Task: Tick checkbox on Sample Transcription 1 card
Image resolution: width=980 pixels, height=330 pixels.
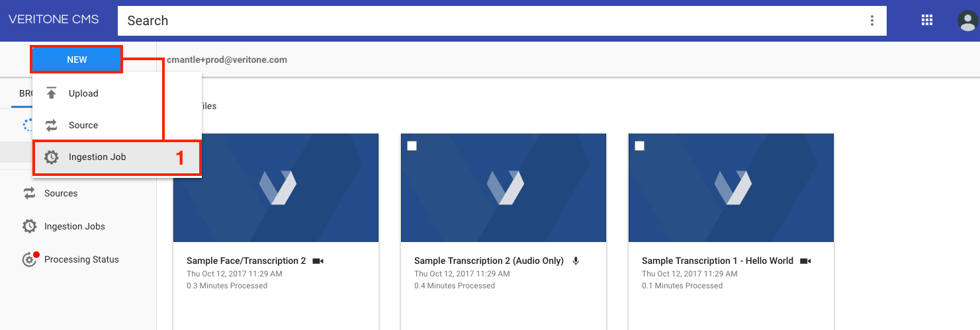Action: [x=640, y=146]
